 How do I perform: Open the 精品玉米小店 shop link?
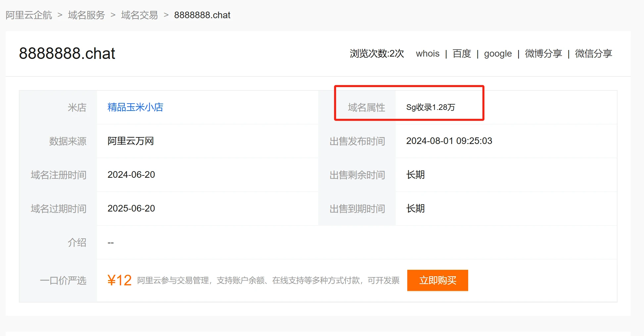pyautogui.click(x=135, y=107)
